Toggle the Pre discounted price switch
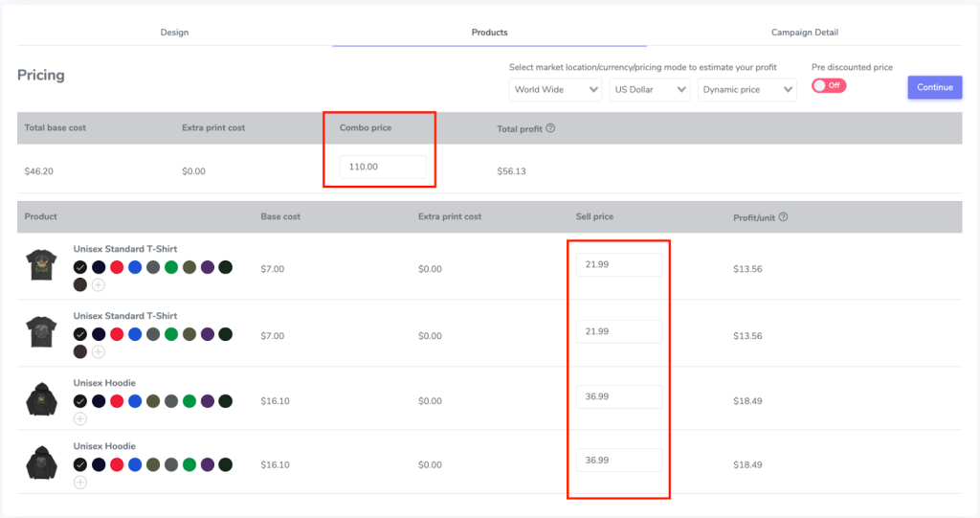This screenshot has height=518, width=980. click(x=829, y=86)
